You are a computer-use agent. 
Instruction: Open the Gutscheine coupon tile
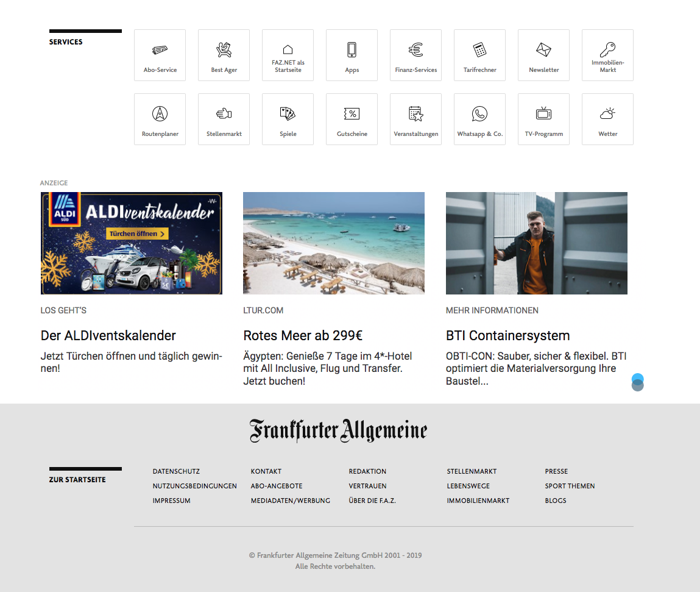coord(352,119)
